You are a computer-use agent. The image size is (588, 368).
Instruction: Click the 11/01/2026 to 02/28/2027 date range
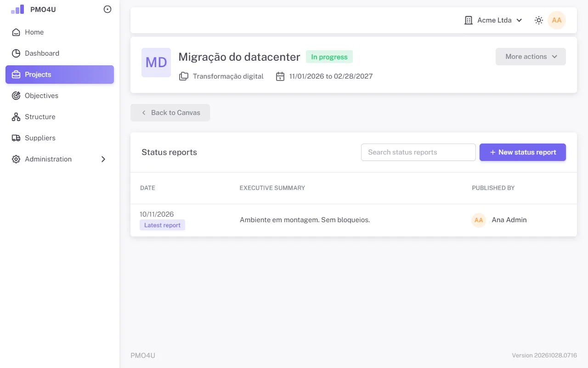pyautogui.click(x=331, y=76)
